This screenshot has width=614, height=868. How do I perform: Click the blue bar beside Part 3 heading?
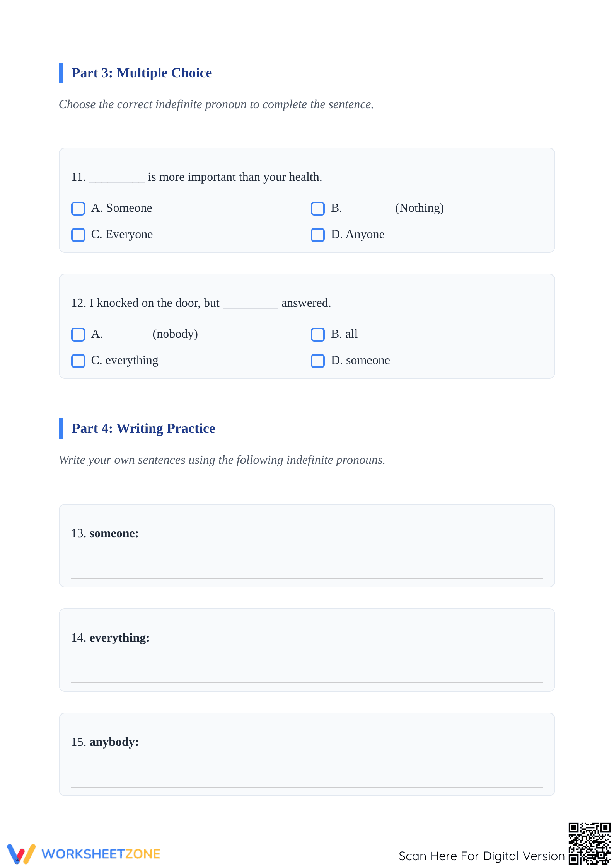point(61,73)
